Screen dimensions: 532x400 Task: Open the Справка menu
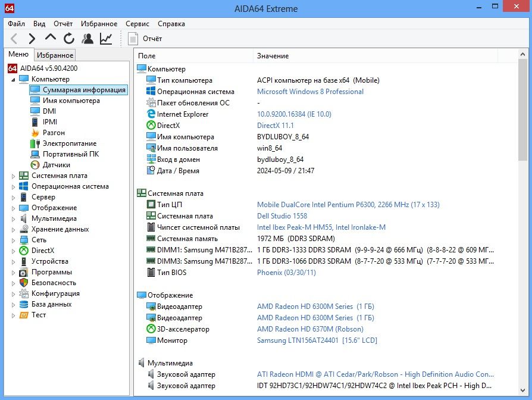(171, 24)
